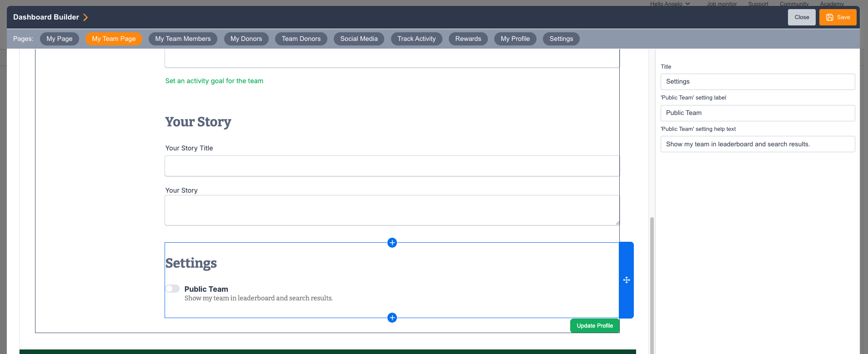
Task: Click the Close button
Action: point(802,17)
